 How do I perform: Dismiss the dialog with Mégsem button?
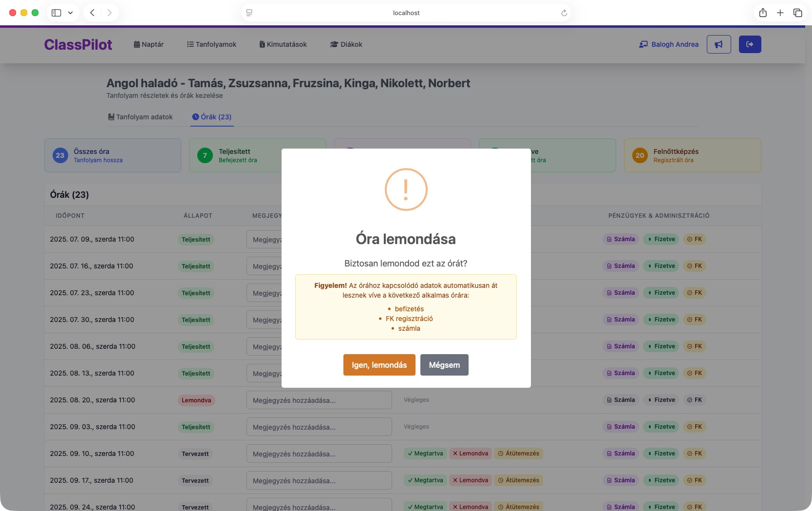pyautogui.click(x=444, y=365)
